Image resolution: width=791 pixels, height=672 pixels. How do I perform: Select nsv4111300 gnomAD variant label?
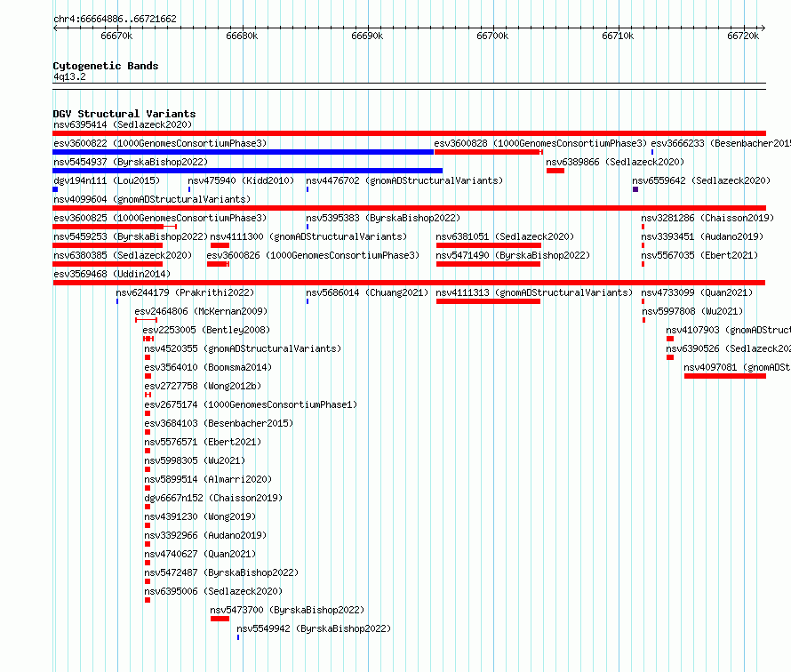[308, 236]
